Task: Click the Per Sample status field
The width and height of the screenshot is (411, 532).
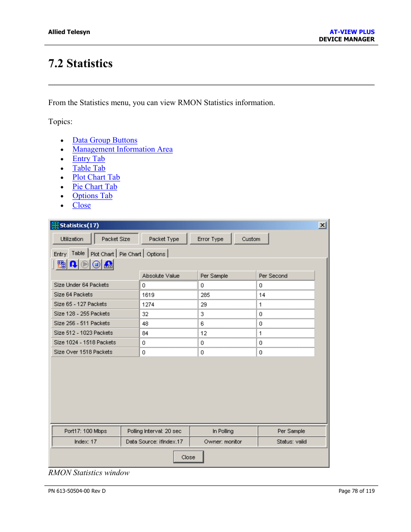Action: tap(292, 431)
